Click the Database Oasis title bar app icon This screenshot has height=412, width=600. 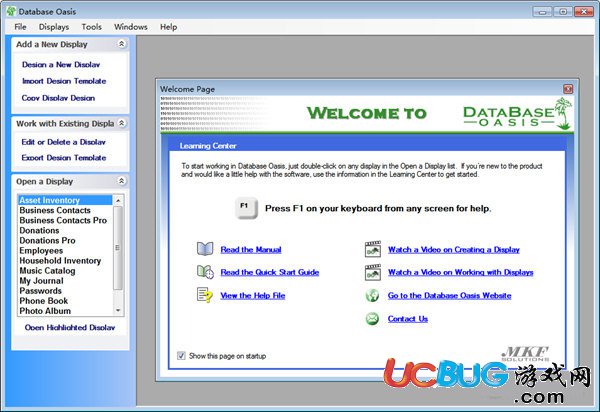[11, 11]
